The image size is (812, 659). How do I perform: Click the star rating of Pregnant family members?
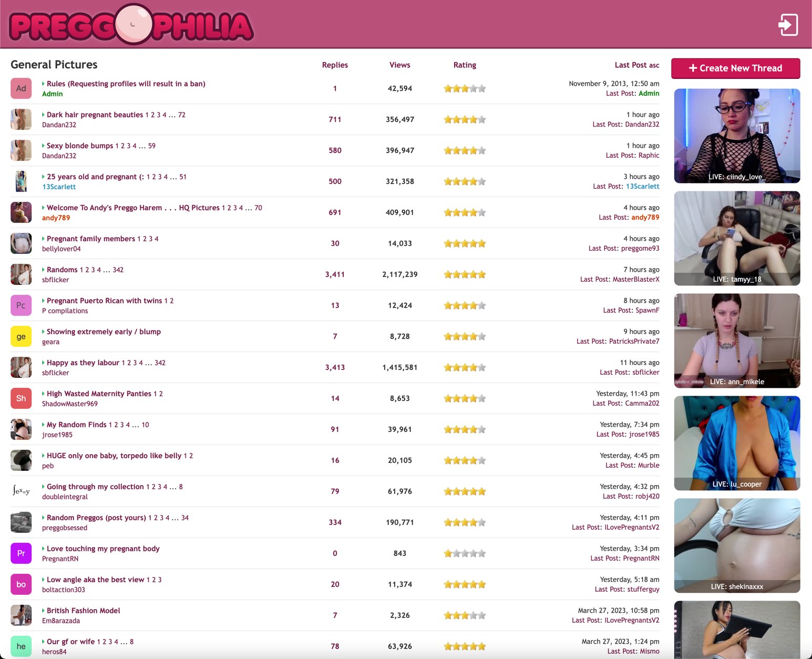coord(465,243)
